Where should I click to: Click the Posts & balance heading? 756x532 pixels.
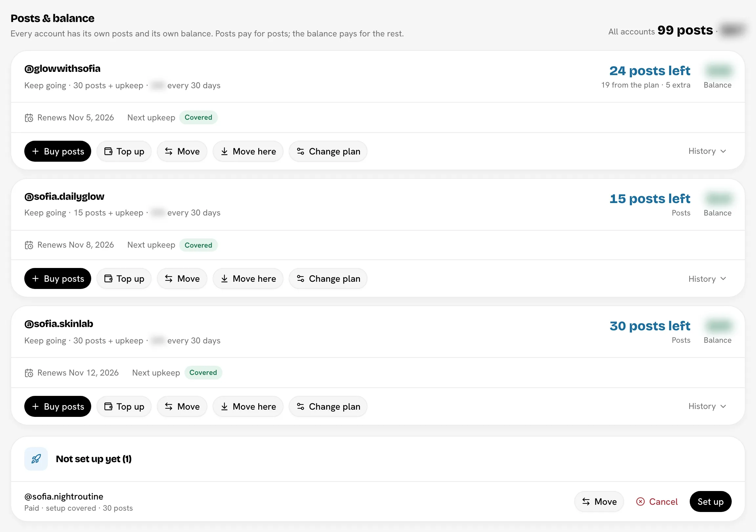click(52, 18)
